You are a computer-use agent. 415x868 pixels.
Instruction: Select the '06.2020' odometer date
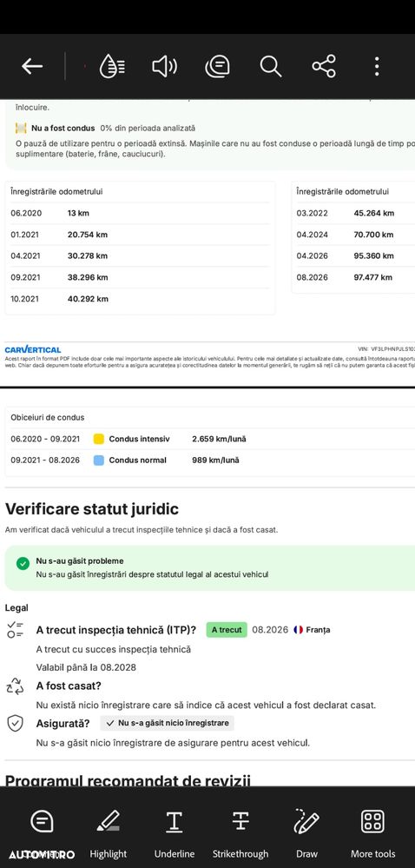tap(26, 213)
